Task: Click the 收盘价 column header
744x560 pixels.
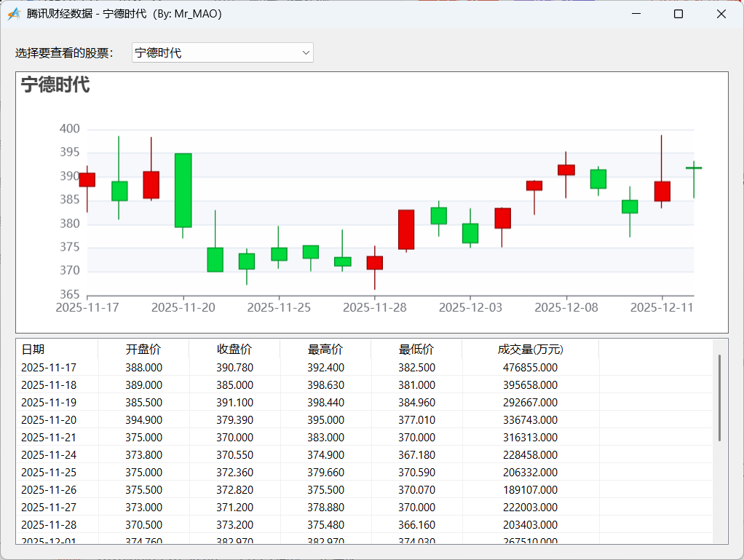Action: [x=234, y=350]
